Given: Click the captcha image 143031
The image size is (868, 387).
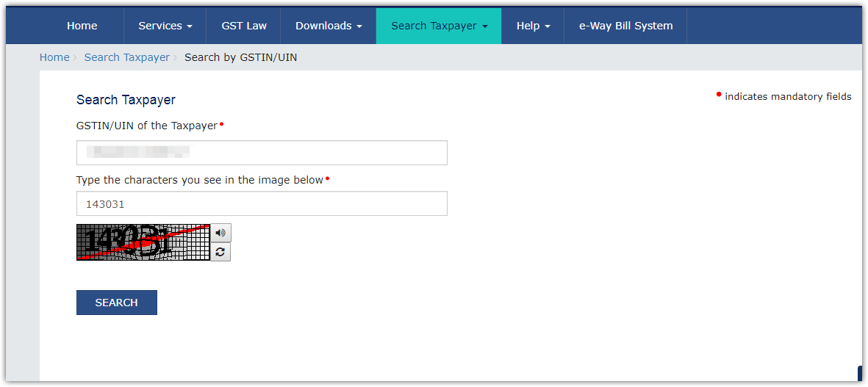Looking at the screenshot, I should pyautogui.click(x=143, y=242).
